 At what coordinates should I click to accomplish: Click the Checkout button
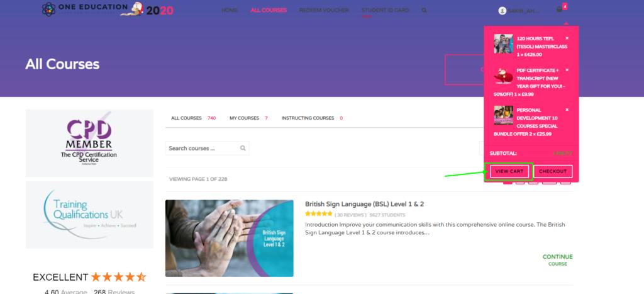coord(553,171)
